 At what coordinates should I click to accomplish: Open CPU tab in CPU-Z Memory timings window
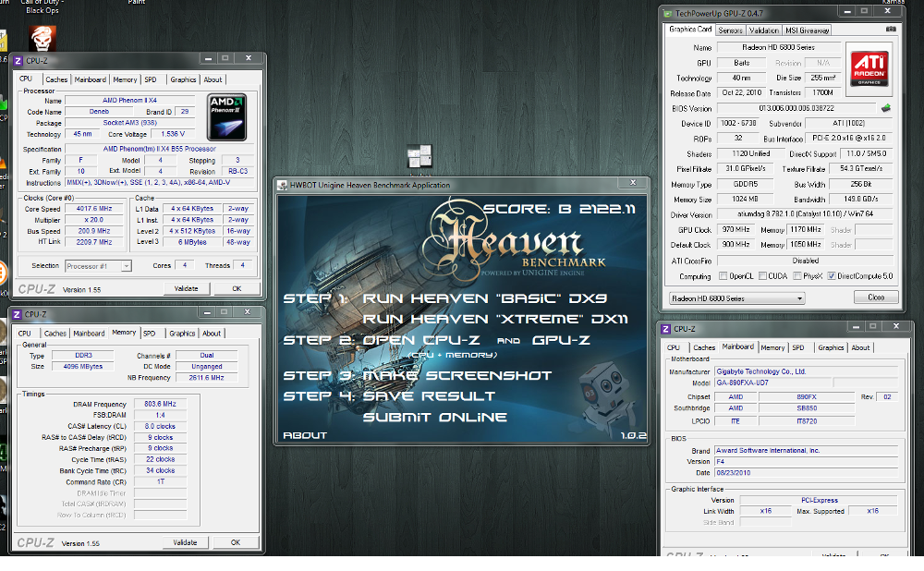(25, 334)
